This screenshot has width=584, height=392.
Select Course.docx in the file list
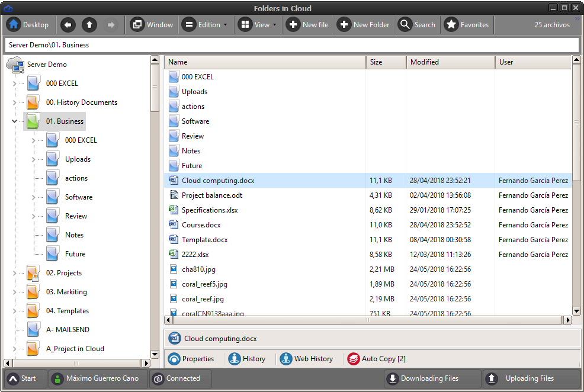[201, 225]
